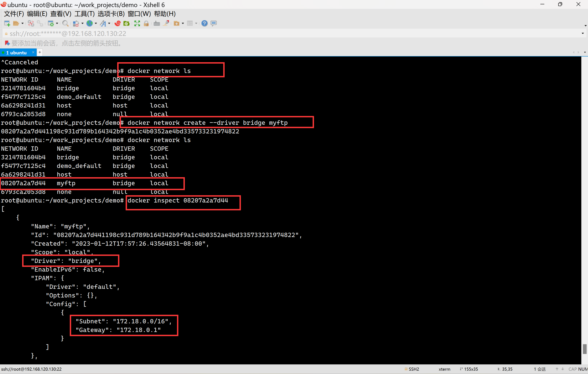Open session Properties gear icon
The image size is (588, 374).
pyautogui.click(x=51, y=24)
